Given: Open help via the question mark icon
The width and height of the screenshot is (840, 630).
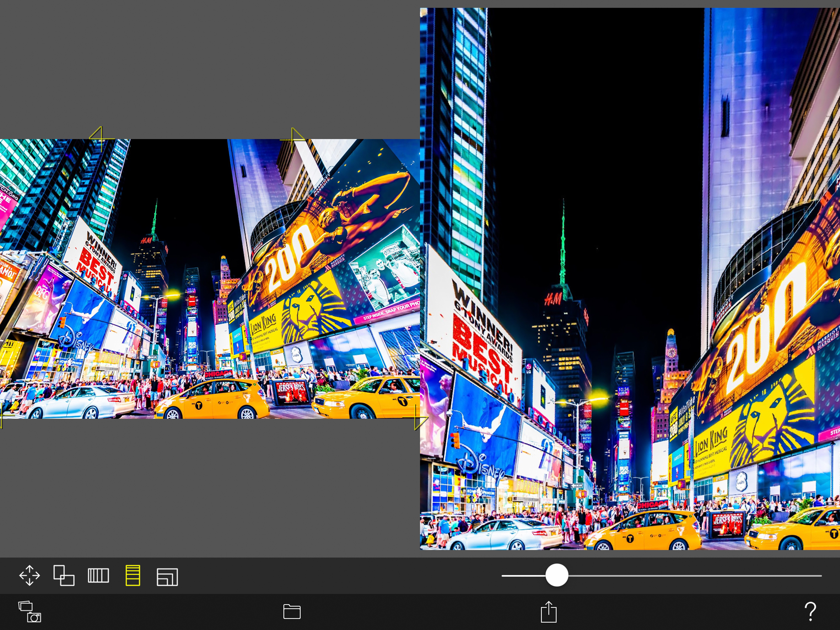Looking at the screenshot, I should [810, 611].
